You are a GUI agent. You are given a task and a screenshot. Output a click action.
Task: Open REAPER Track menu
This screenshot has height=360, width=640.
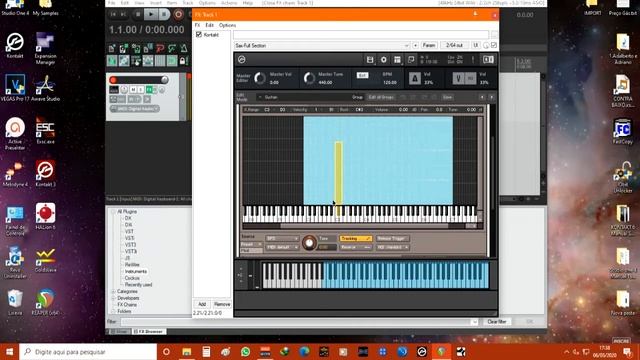188,3
